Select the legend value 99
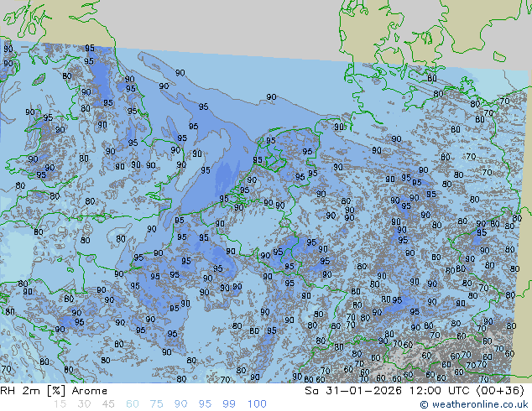Screen dimensions: 532x411 pyautogui.click(x=229, y=404)
